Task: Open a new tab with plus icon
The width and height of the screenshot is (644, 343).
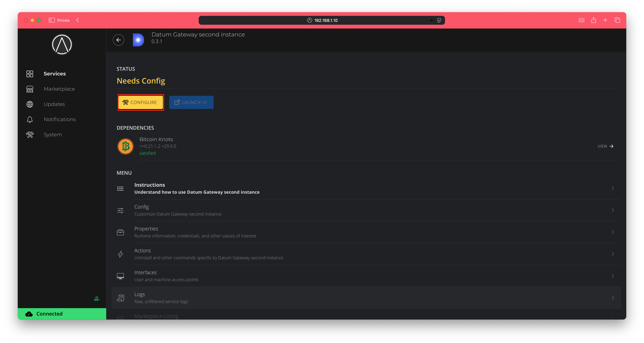Action: pyautogui.click(x=605, y=20)
